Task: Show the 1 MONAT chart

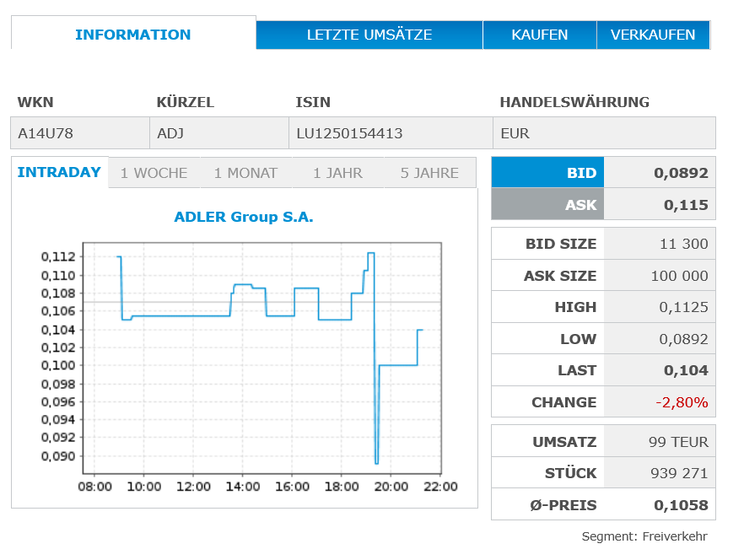Action: point(245,173)
